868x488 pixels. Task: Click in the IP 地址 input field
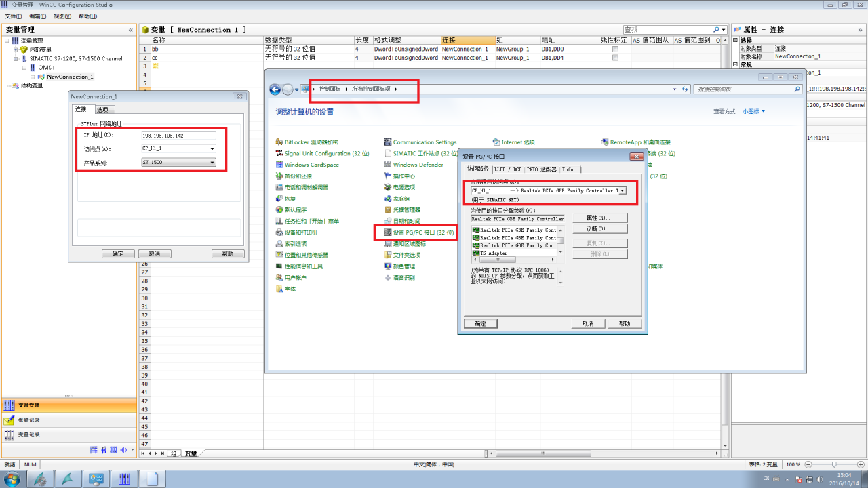coord(179,136)
